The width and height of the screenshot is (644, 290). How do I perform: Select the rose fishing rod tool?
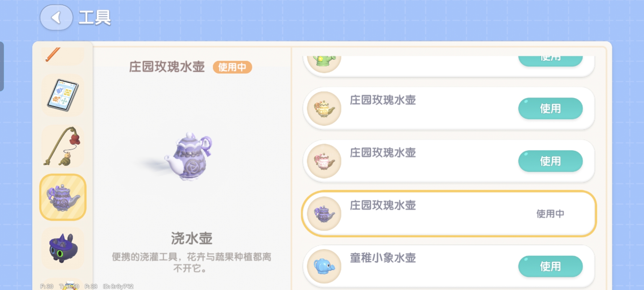coord(63,146)
